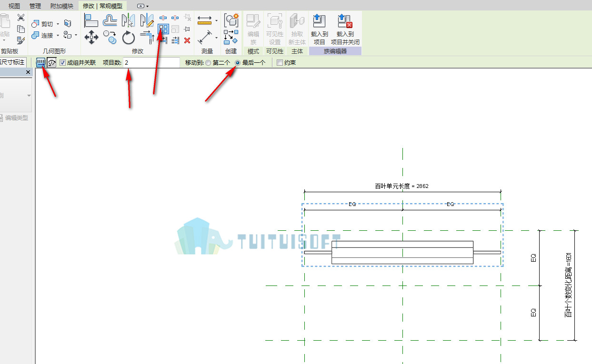592x364 pixels.
Task: Open the 剪切 dropdown arrow
Action: pyautogui.click(x=58, y=24)
